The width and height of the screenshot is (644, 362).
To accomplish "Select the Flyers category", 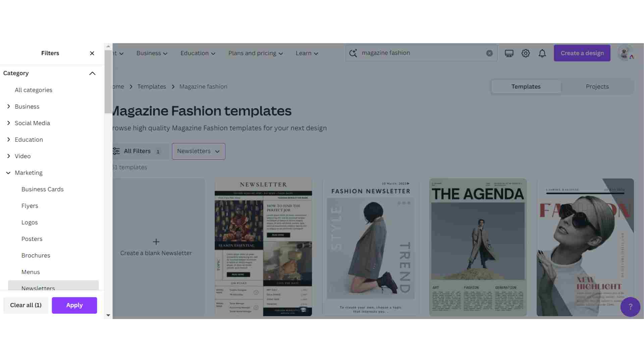I will pos(30,206).
